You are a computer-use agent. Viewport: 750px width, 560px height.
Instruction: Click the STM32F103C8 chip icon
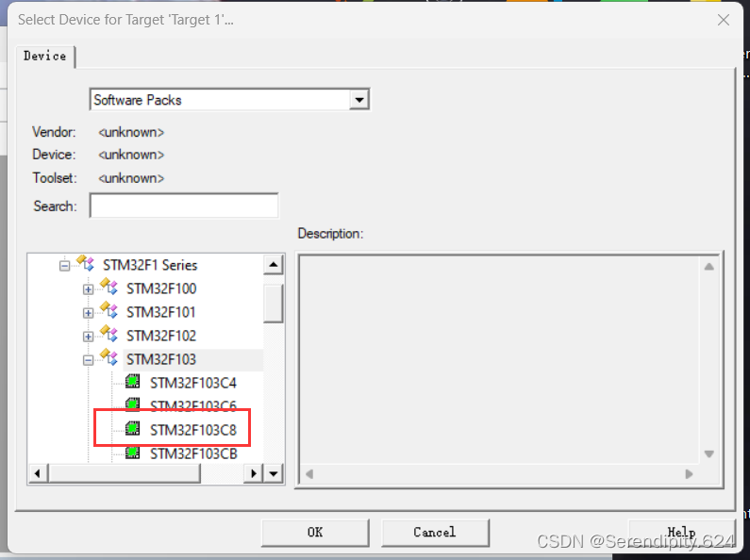(132, 429)
